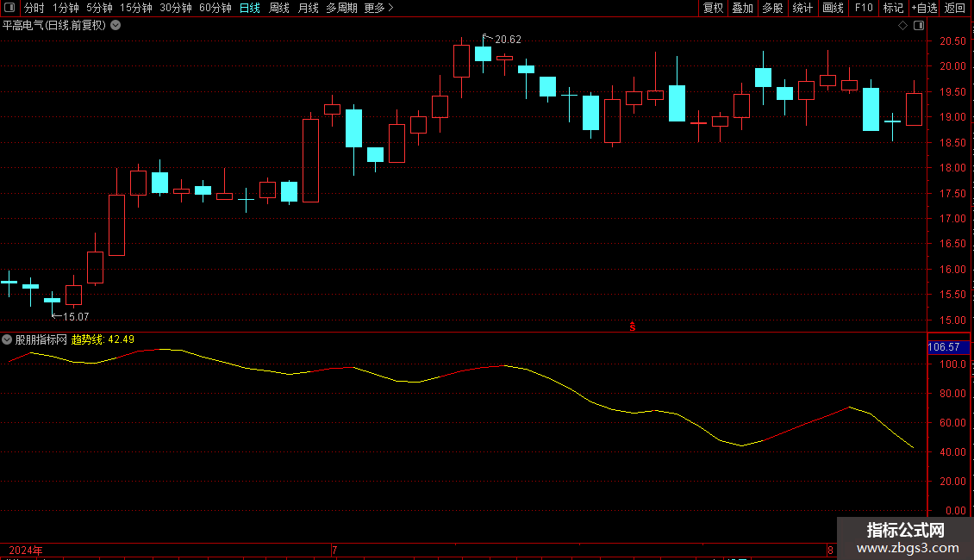Select the 30分钟 period
The image size is (974, 560).
pyautogui.click(x=176, y=8)
